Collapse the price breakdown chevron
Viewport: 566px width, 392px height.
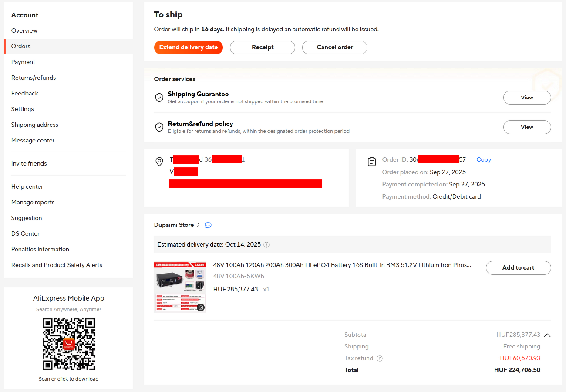click(x=547, y=335)
